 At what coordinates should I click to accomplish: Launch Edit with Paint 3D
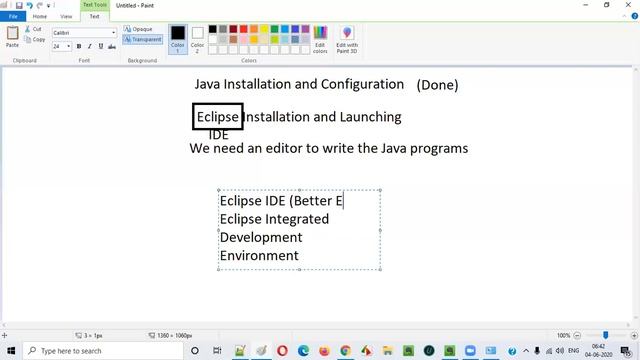(347, 40)
